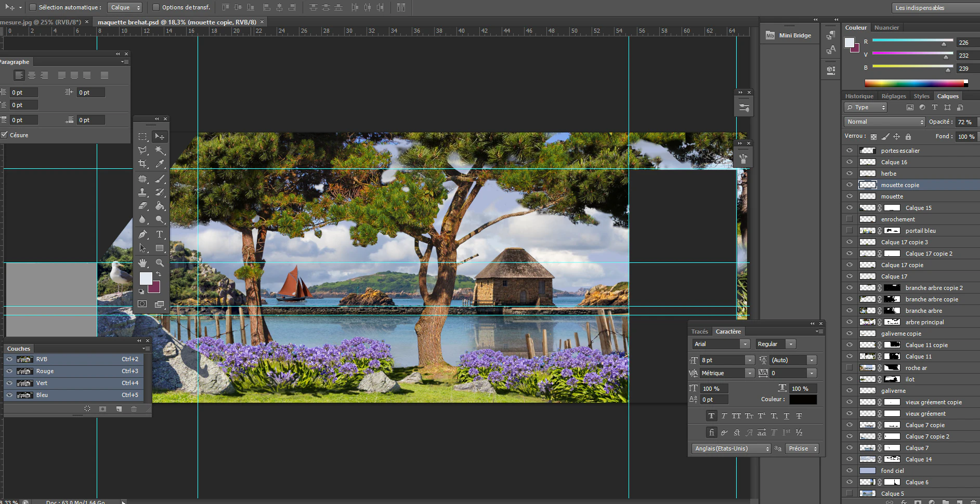Screen dimensions: 980x504
Task: Select the Rectangular Marquee tool
Action: [x=142, y=137]
